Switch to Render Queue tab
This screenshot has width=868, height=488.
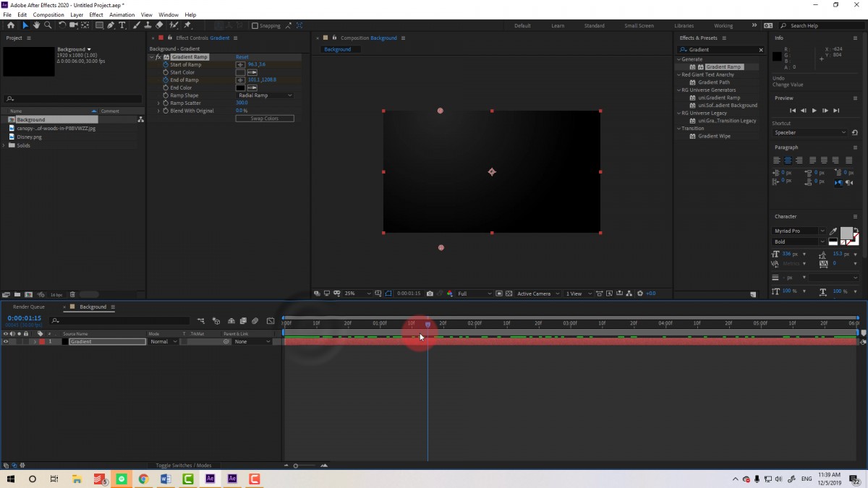29,307
